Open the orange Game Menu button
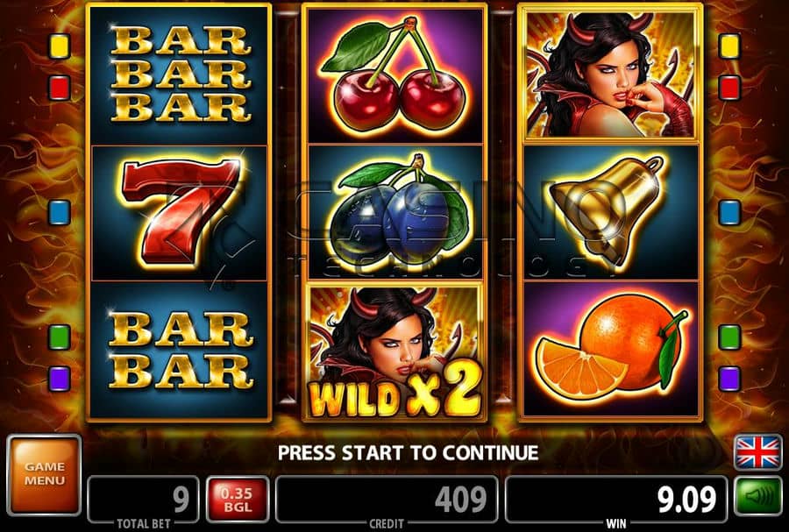789x532 pixels. pyautogui.click(x=45, y=475)
